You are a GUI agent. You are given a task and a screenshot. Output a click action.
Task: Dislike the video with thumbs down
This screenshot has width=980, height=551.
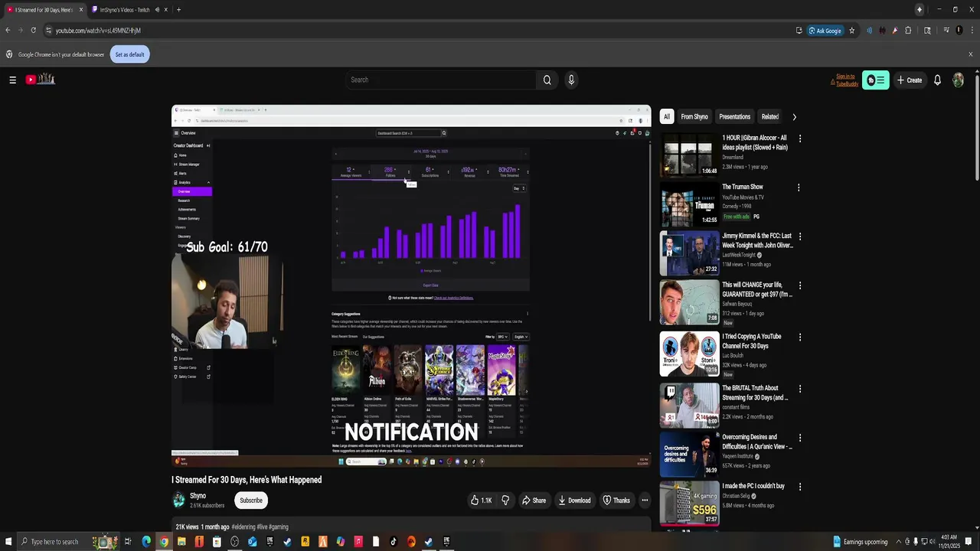click(505, 500)
